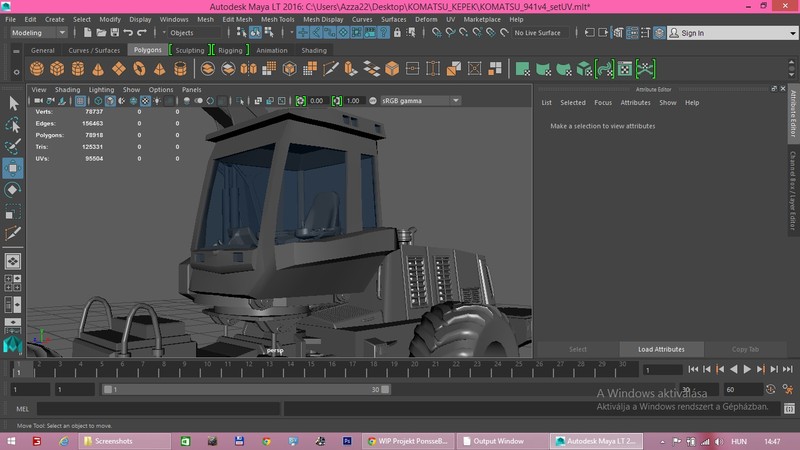This screenshot has height=450, width=800.
Task: Switch to the Curves / Surfaces shelf tab
Action: [x=94, y=51]
